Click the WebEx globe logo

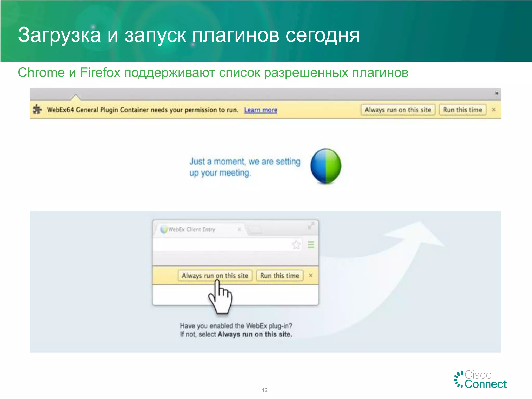326,166
